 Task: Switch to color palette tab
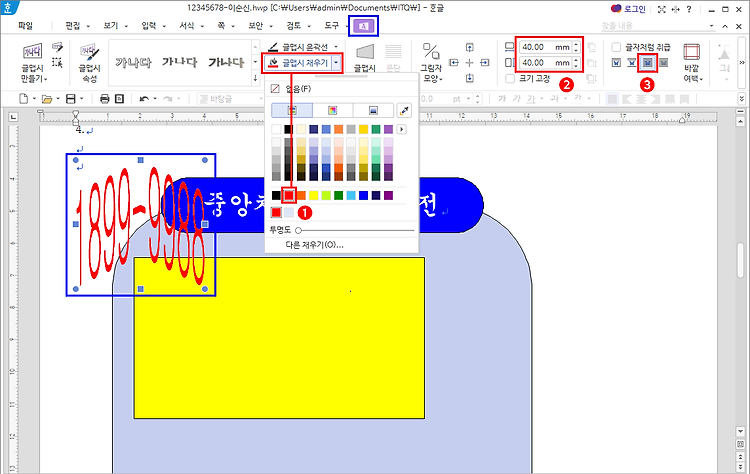tap(292, 110)
